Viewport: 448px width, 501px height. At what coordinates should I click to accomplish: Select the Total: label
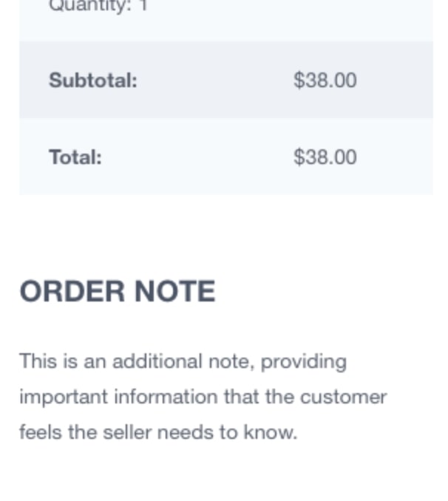(75, 157)
